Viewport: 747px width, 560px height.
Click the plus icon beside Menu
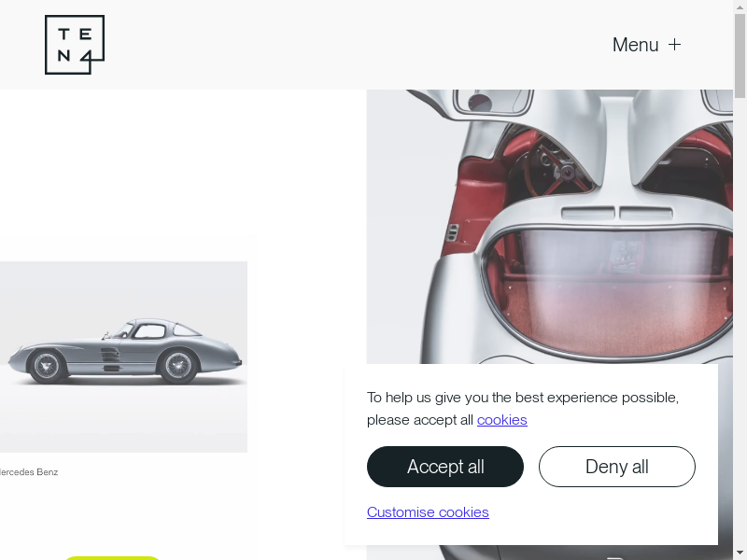pos(675,45)
